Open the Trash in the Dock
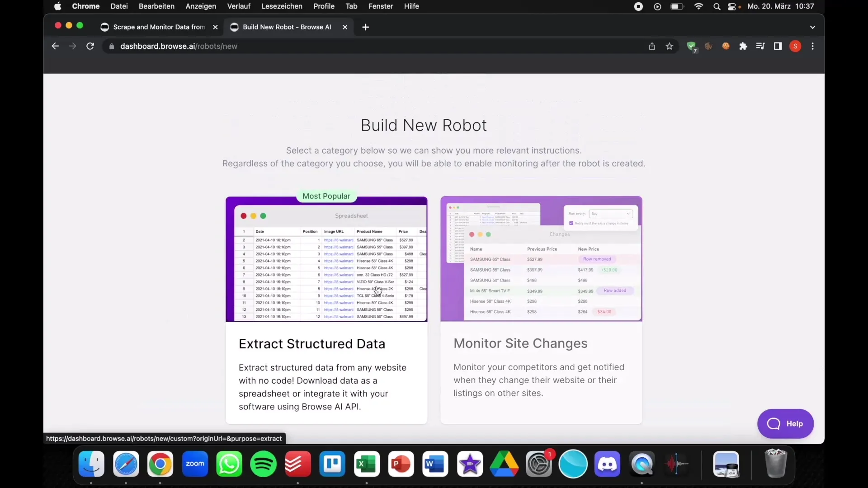This screenshot has width=868, height=488. point(776,463)
